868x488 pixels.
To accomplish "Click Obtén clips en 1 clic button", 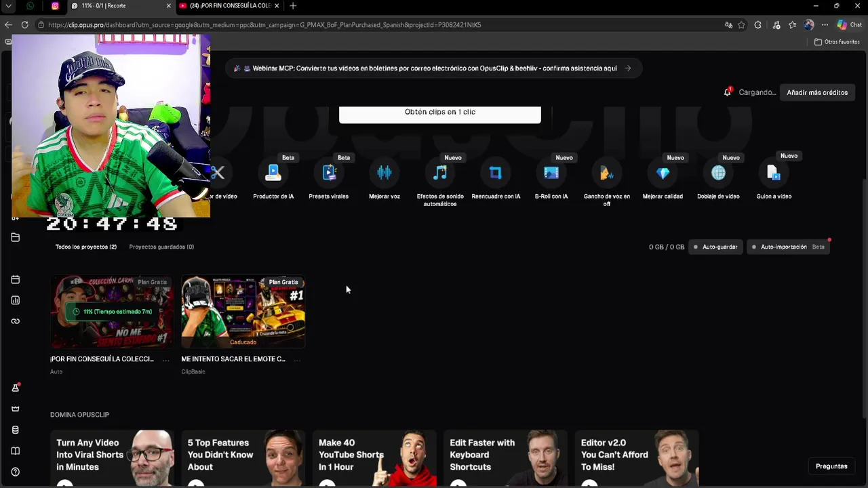I will (x=440, y=113).
